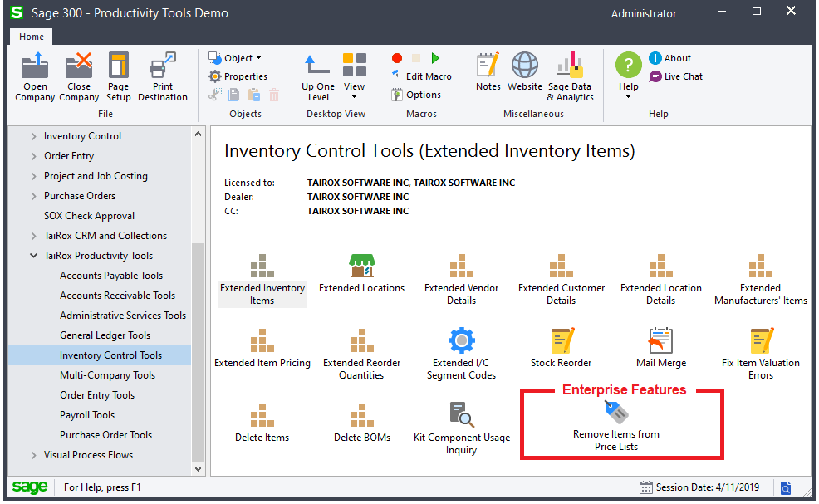Image resolution: width=819 pixels, height=504 pixels.
Task: Launch Fix Item Valuation Errors
Action: pyautogui.click(x=760, y=341)
